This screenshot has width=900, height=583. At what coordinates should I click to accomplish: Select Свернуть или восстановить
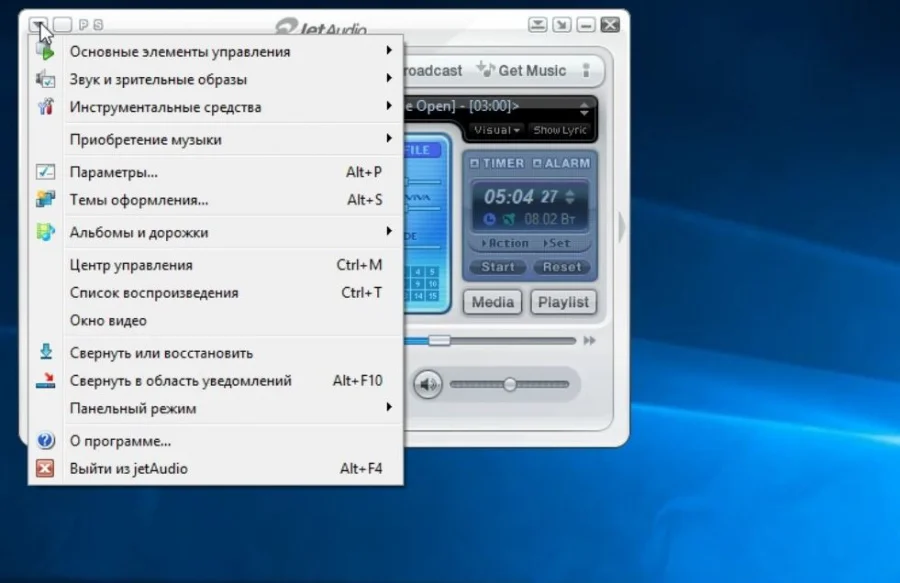point(216,352)
